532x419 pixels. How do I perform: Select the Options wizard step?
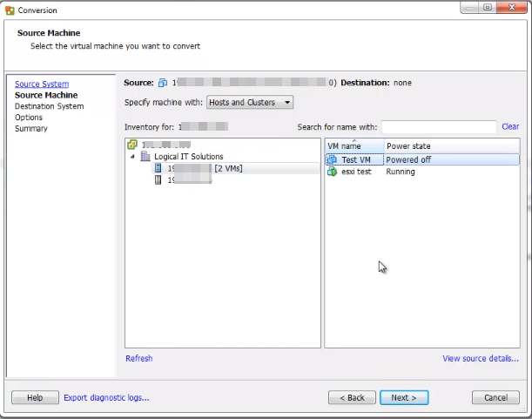[x=29, y=118]
